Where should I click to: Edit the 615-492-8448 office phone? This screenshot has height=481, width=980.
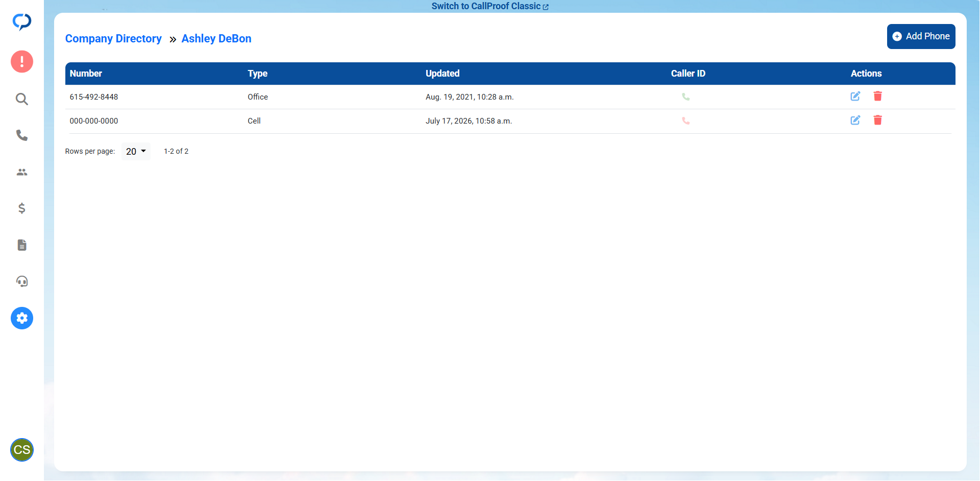(x=855, y=96)
